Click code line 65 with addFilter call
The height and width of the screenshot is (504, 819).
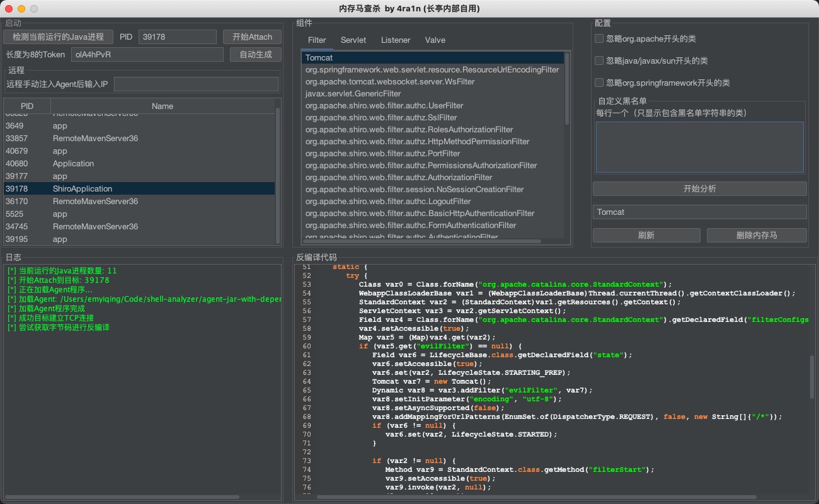pos(482,390)
